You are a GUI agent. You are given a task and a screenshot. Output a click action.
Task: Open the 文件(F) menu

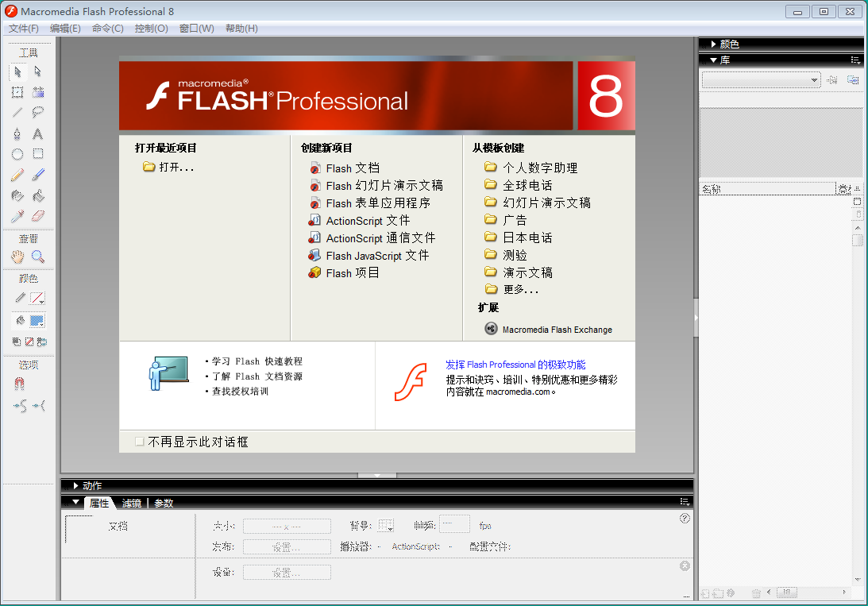(x=24, y=29)
